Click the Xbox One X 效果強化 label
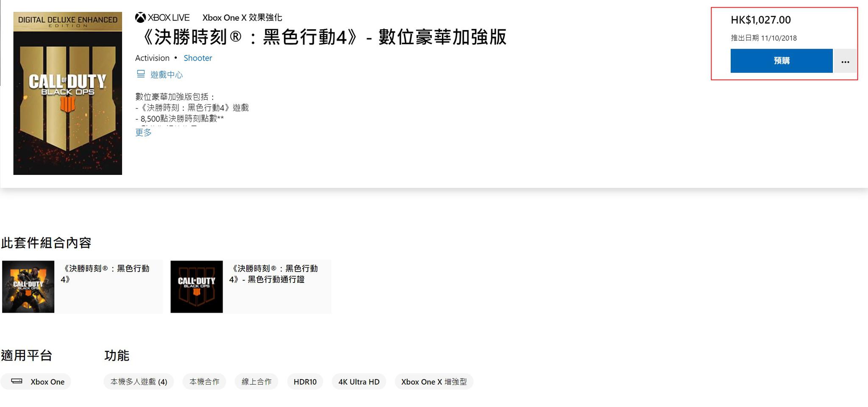868x407 pixels. click(242, 18)
